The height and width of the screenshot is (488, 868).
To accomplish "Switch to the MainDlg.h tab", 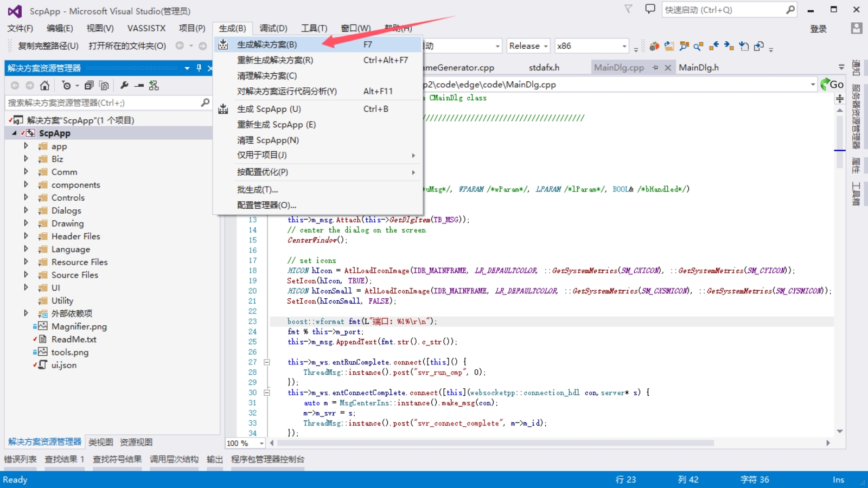I will [699, 68].
